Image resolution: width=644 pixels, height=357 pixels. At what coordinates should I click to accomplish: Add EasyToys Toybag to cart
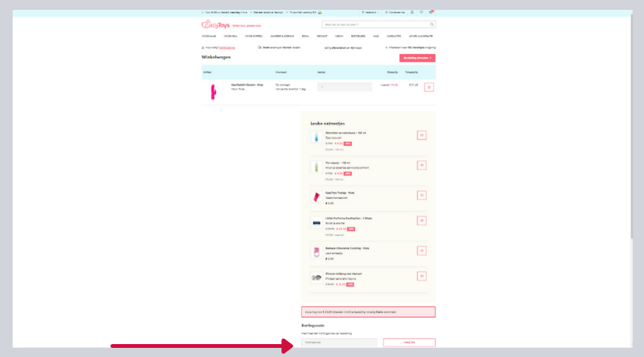coord(422,195)
